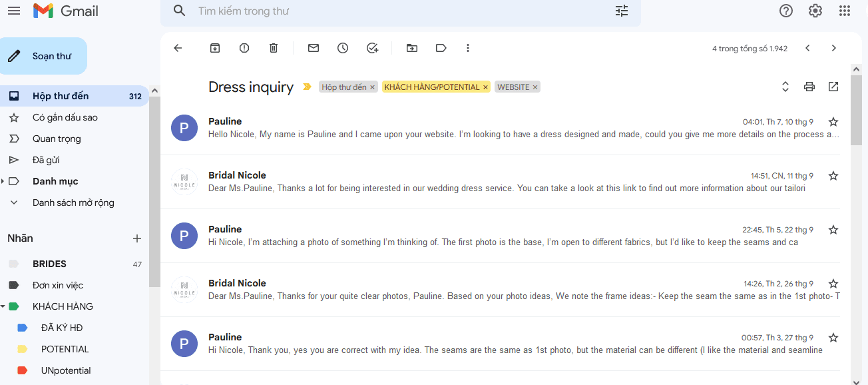The height and width of the screenshot is (385, 868).
Task: Select the red UNpotential label
Action: (66, 370)
